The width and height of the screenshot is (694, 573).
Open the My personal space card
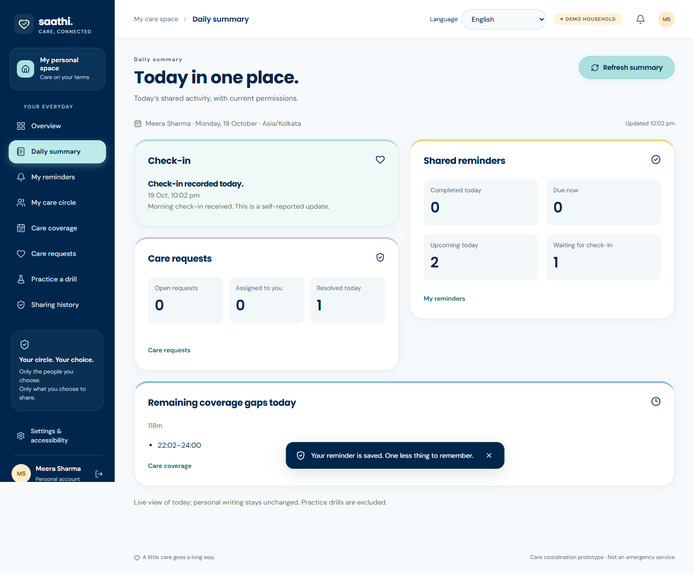coord(57,69)
